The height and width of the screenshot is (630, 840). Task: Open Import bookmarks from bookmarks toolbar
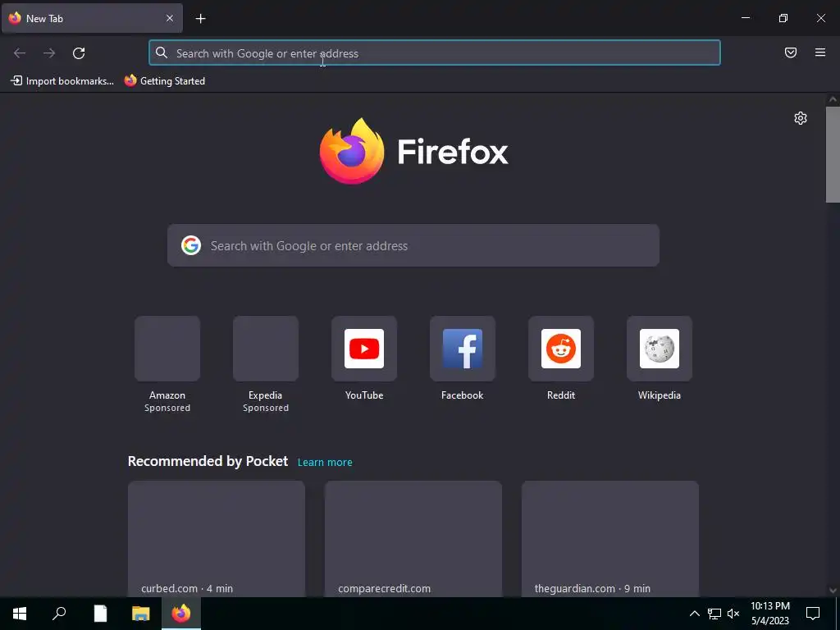point(62,81)
